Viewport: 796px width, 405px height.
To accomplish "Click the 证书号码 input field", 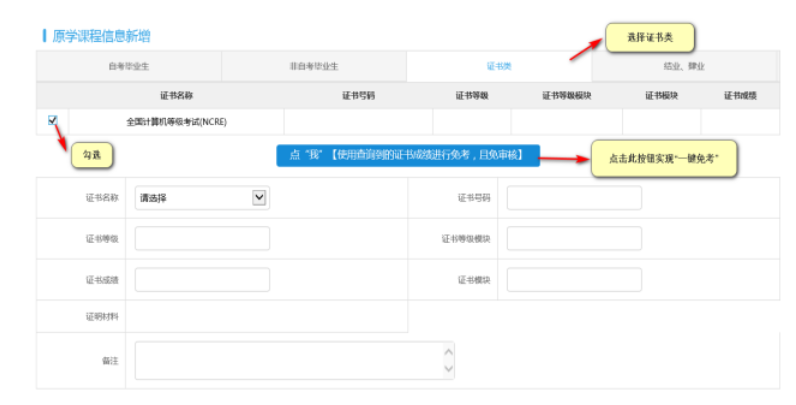I will 573,198.
